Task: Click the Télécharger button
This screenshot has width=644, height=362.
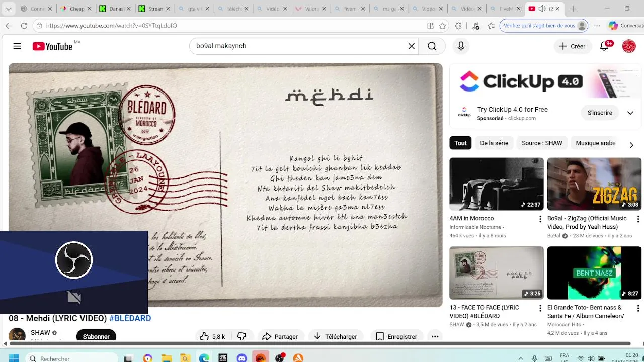Action: (335, 336)
